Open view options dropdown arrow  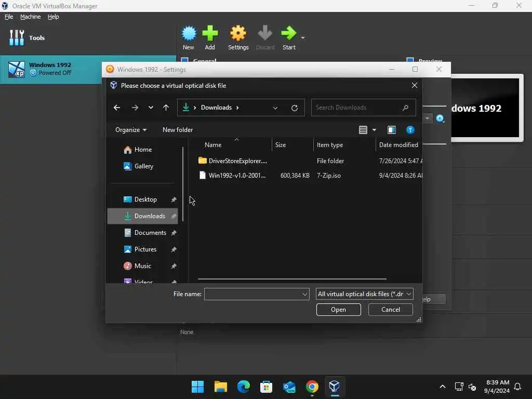374,130
